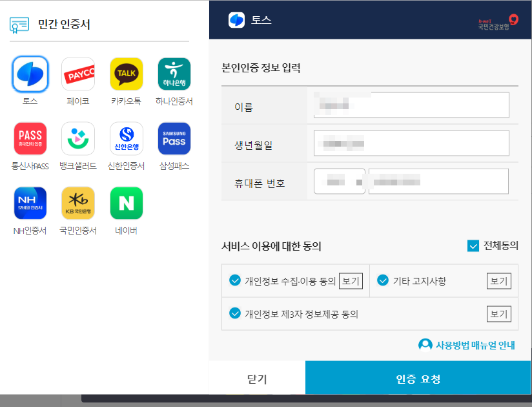Click the Toss logo in the header
The height and width of the screenshot is (407, 532).
(x=236, y=20)
